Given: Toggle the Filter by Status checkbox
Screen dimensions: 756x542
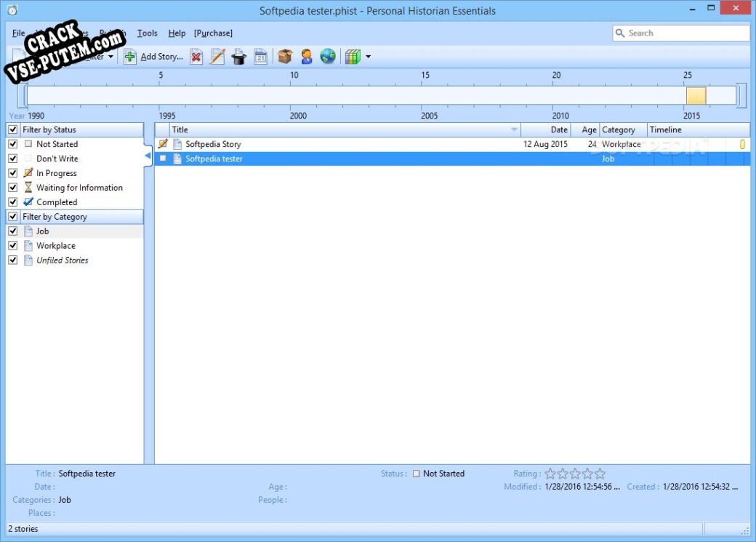Looking at the screenshot, I should [x=13, y=129].
